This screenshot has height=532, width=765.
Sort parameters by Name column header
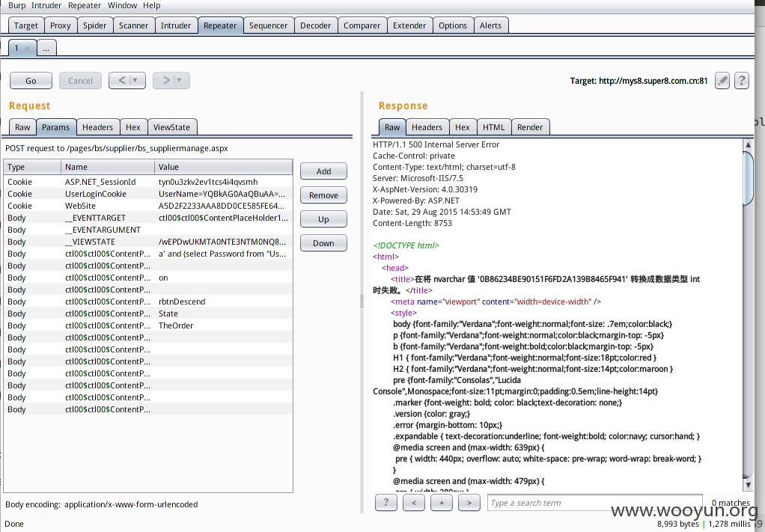pos(108,167)
